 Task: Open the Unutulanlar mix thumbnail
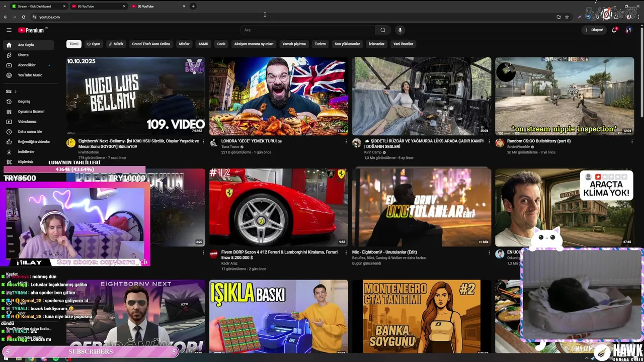click(422, 207)
